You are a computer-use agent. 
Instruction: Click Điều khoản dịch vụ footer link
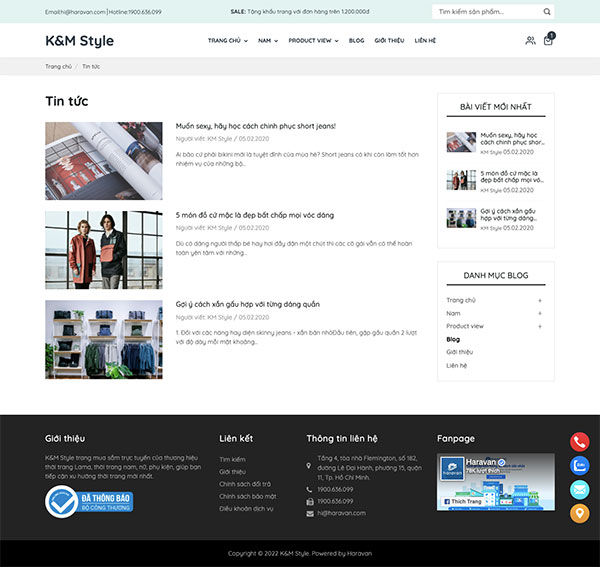coord(246,508)
